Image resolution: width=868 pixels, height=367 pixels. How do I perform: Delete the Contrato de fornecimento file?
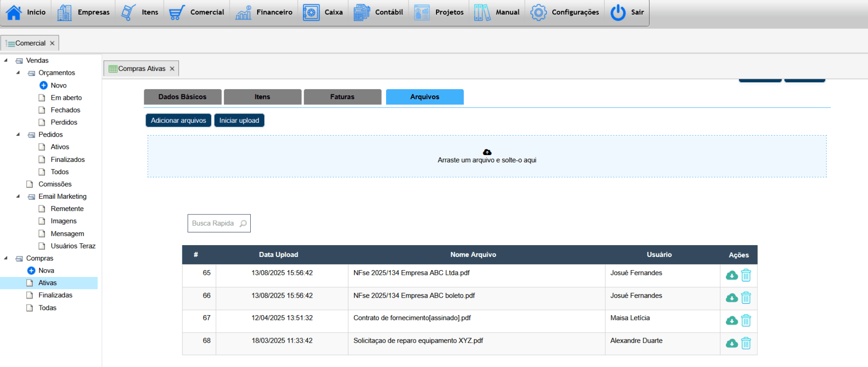pos(746,321)
